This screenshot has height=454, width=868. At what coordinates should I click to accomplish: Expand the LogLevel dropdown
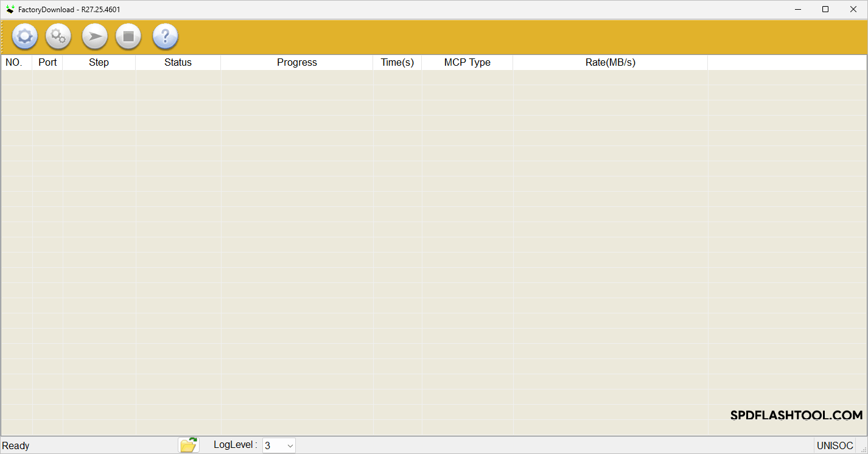[x=290, y=446]
